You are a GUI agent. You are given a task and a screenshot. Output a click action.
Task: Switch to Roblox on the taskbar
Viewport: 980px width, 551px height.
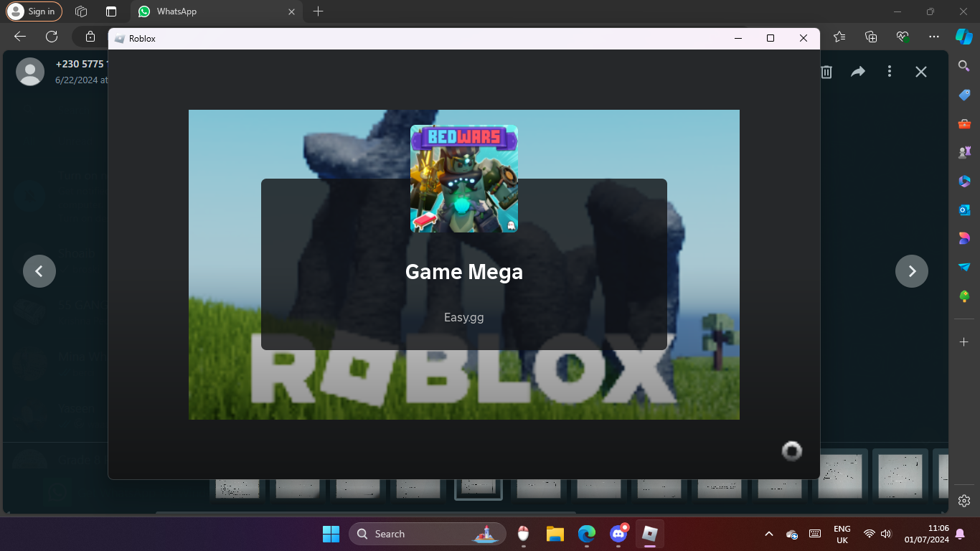click(x=650, y=534)
